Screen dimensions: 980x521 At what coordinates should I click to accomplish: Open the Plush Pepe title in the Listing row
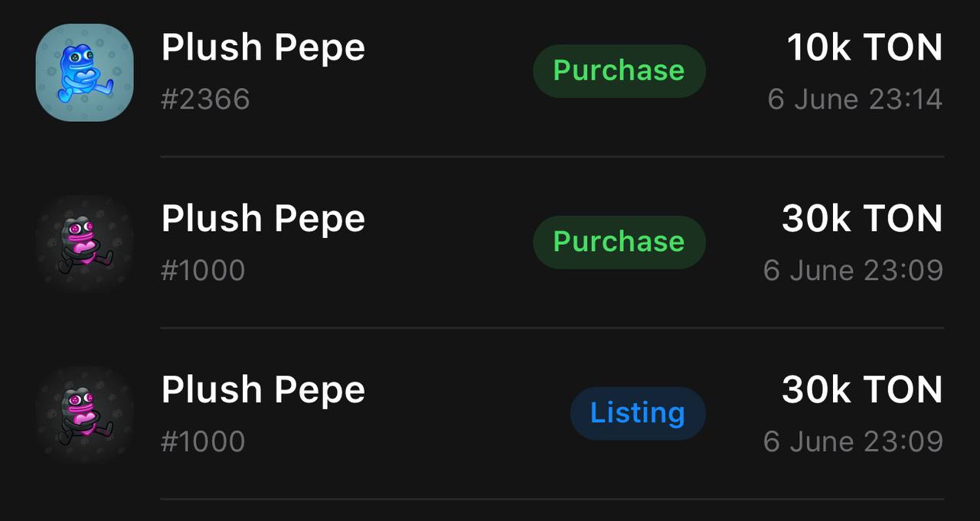coord(263,391)
